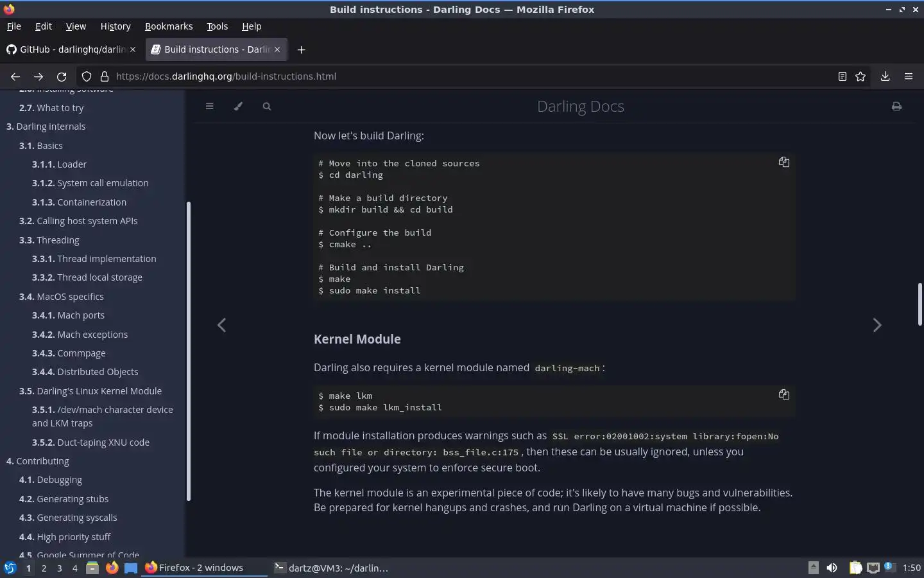Open 3.1.3 Containerization link
The height and width of the screenshot is (578, 924).
coord(79,202)
